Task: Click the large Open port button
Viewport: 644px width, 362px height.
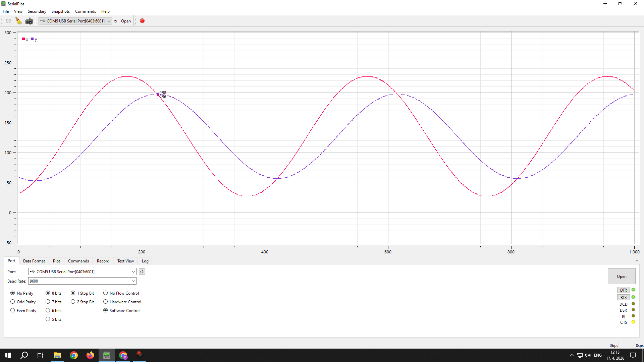Action: coord(621,277)
